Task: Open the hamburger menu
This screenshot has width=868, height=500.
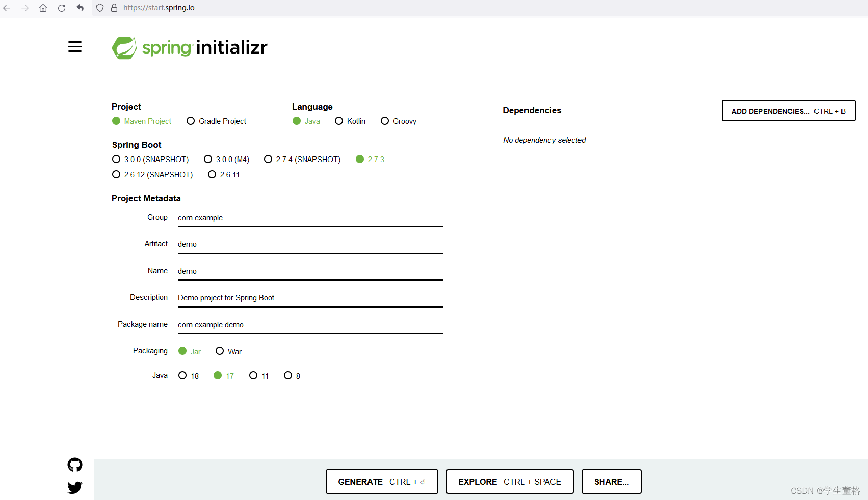Action: pos(75,46)
